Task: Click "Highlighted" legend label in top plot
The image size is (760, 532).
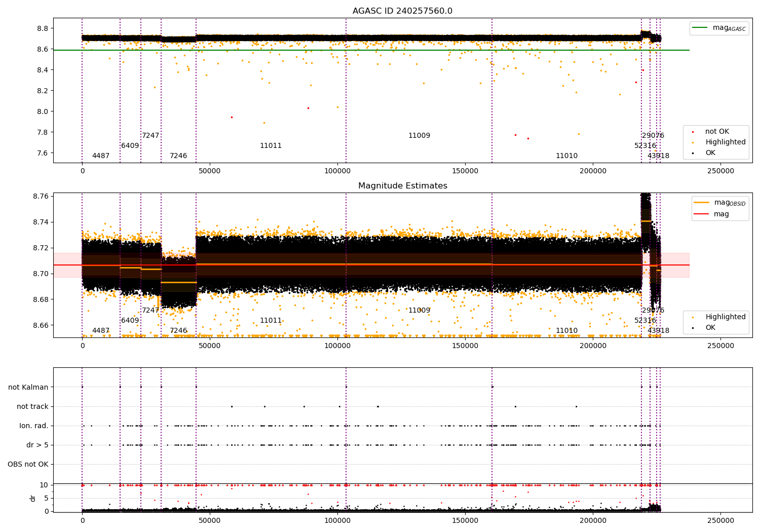Action: (x=726, y=142)
